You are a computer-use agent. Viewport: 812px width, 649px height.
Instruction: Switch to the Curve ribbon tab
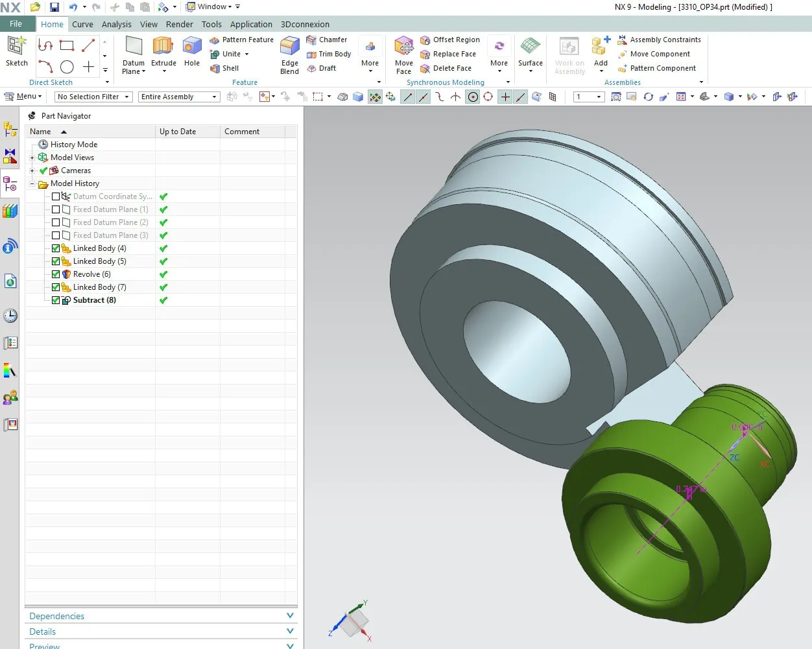82,24
